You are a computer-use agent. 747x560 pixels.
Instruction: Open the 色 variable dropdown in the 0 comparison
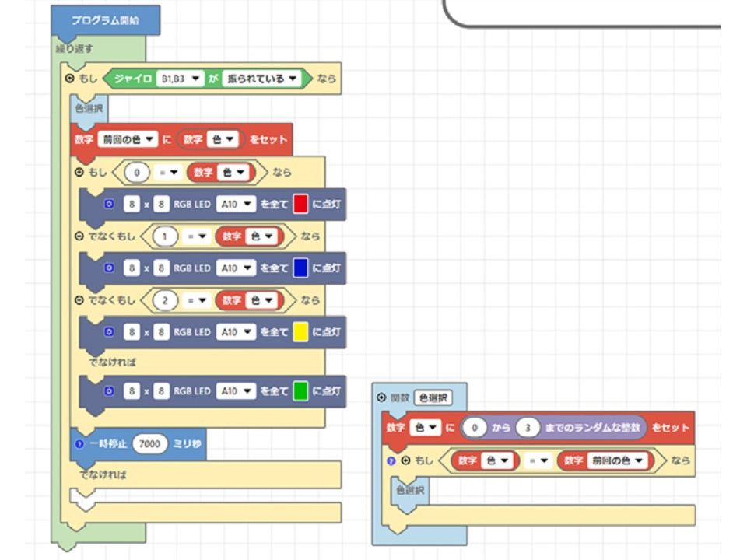point(233,173)
